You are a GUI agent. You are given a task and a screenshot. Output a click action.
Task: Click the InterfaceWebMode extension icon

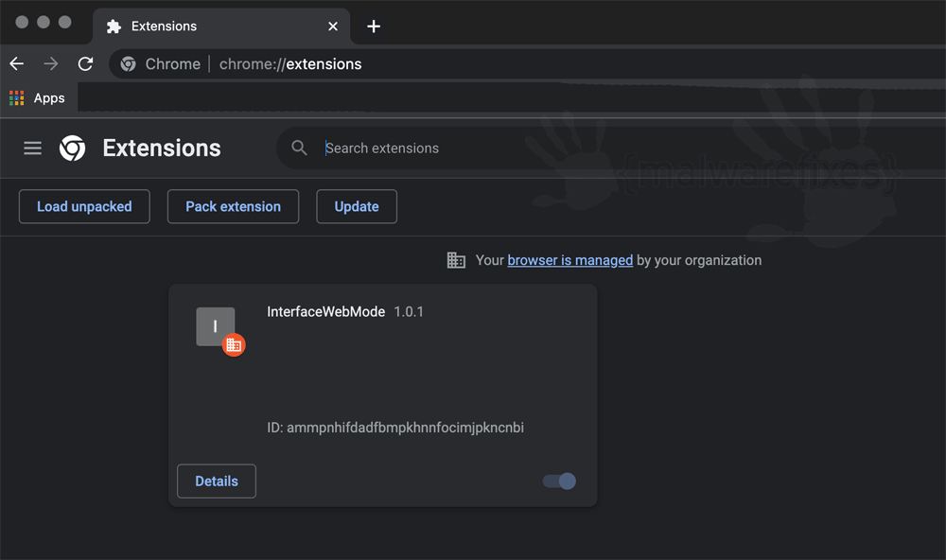216,326
